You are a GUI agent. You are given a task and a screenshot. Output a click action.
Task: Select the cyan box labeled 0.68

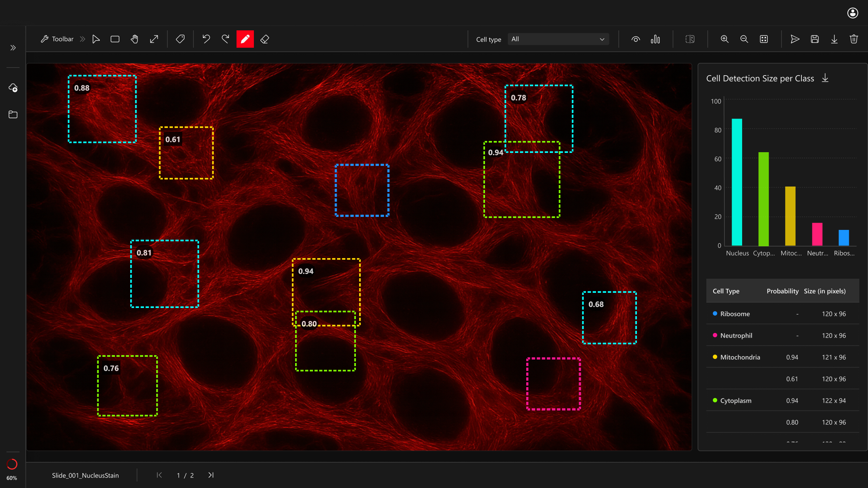coord(609,317)
